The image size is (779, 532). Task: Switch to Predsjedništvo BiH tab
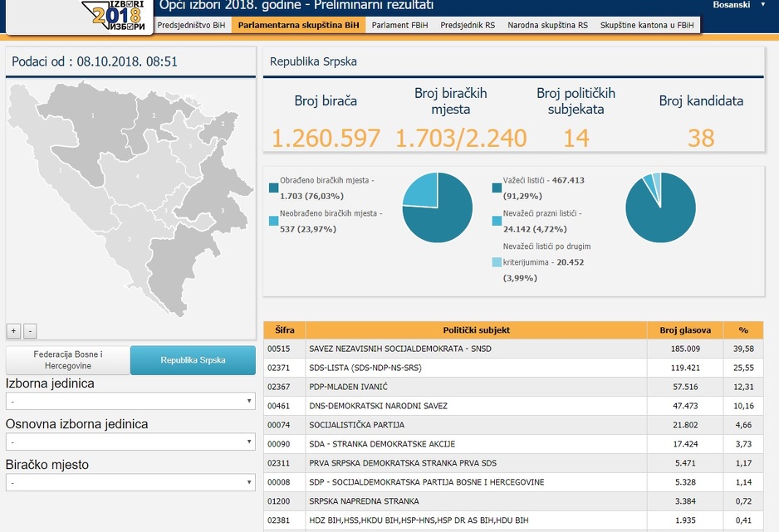[191, 26]
